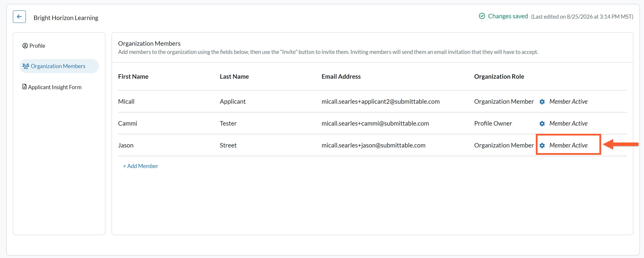Click the Member Active status for Cammi
This screenshot has height=258, width=644.
point(568,123)
